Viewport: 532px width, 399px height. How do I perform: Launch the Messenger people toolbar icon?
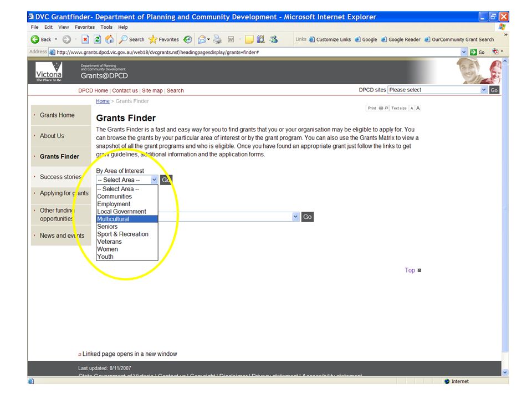click(x=273, y=39)
